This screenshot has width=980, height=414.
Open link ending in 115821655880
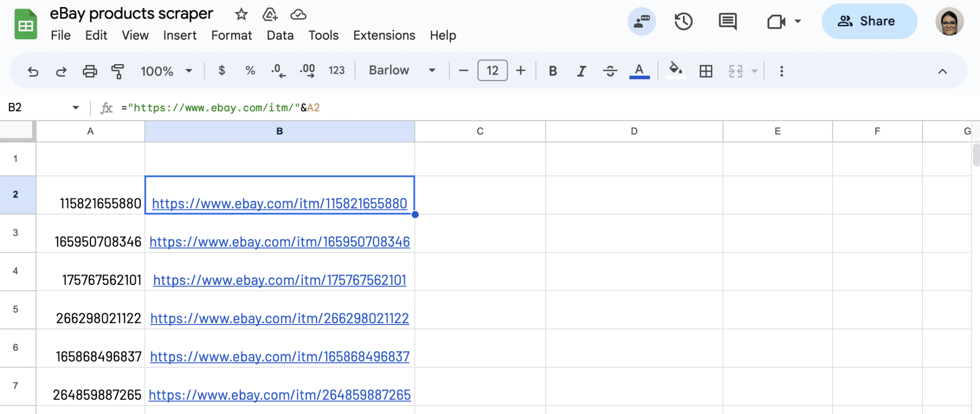[279, 204]
